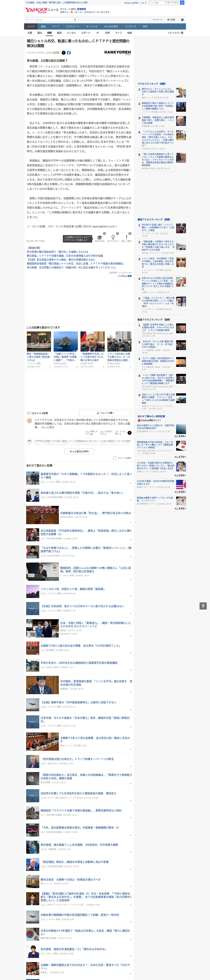Share the comment on X
This screenshot has width=210, height=980.
(130, 433)
